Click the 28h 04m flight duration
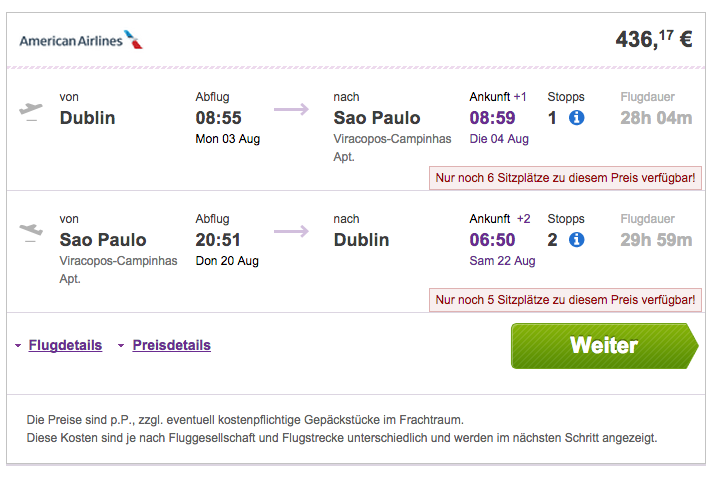Viewport: 728px width, 477px height. click(x=656, y=118)
